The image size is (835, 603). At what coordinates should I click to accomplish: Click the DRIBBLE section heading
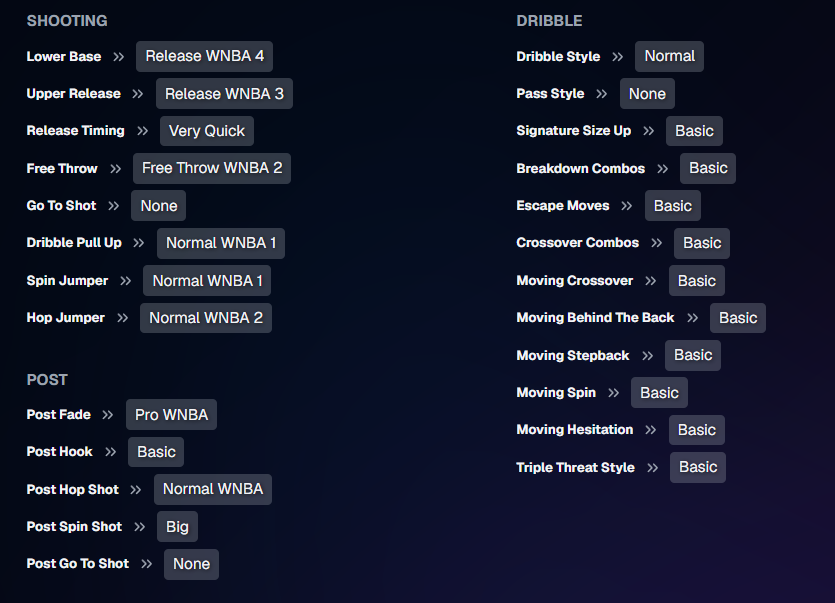coord(550,21)
